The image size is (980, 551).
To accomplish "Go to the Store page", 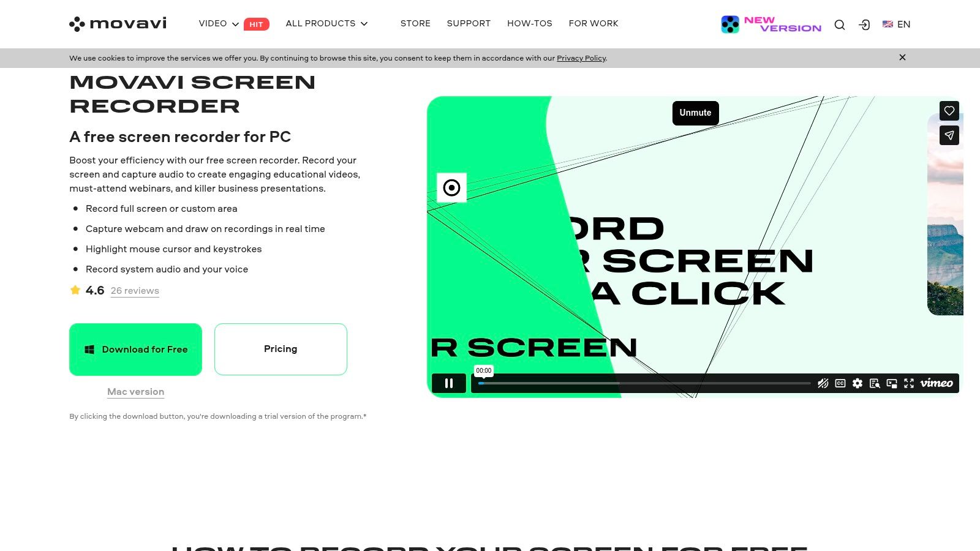I will (x=415, y=24).
